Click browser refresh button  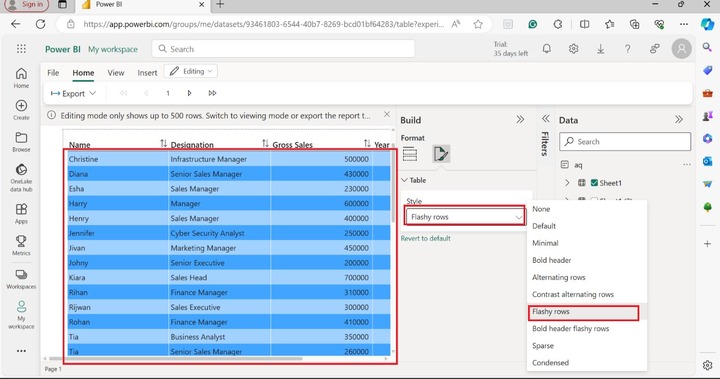tap(40, 24)
